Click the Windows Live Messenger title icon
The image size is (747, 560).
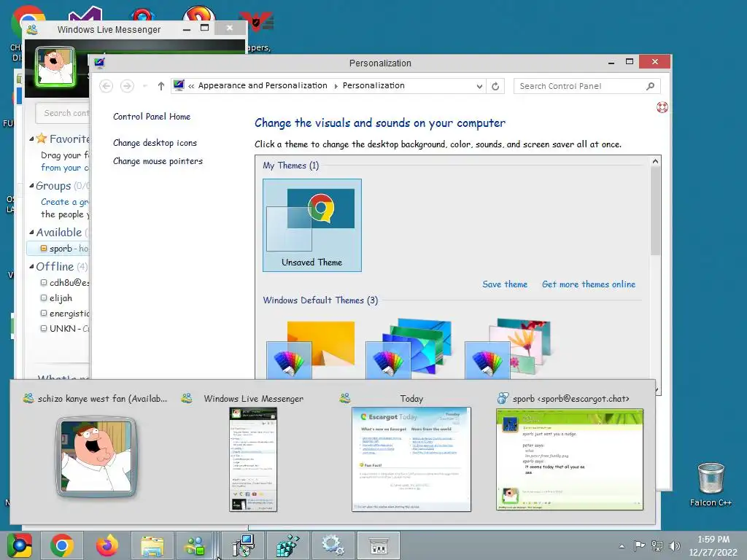[32, 29]
